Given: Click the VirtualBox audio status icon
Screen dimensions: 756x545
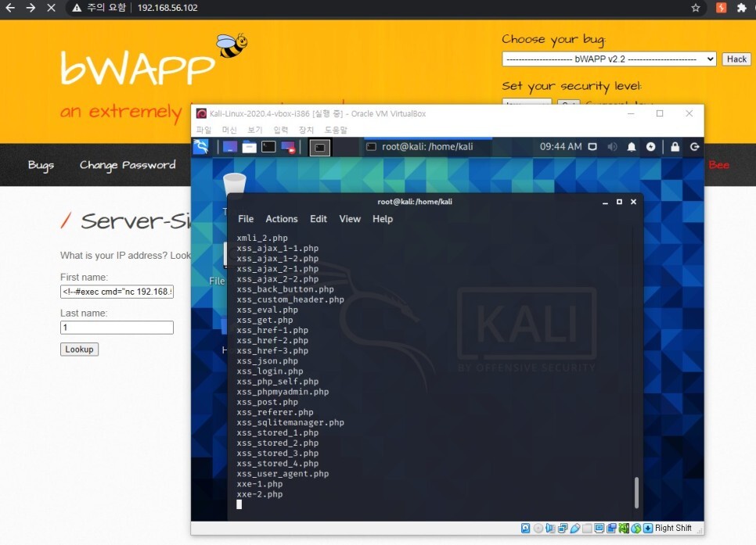Looking at the screenshot, I should pyautogui.click(x=550, y=528).
